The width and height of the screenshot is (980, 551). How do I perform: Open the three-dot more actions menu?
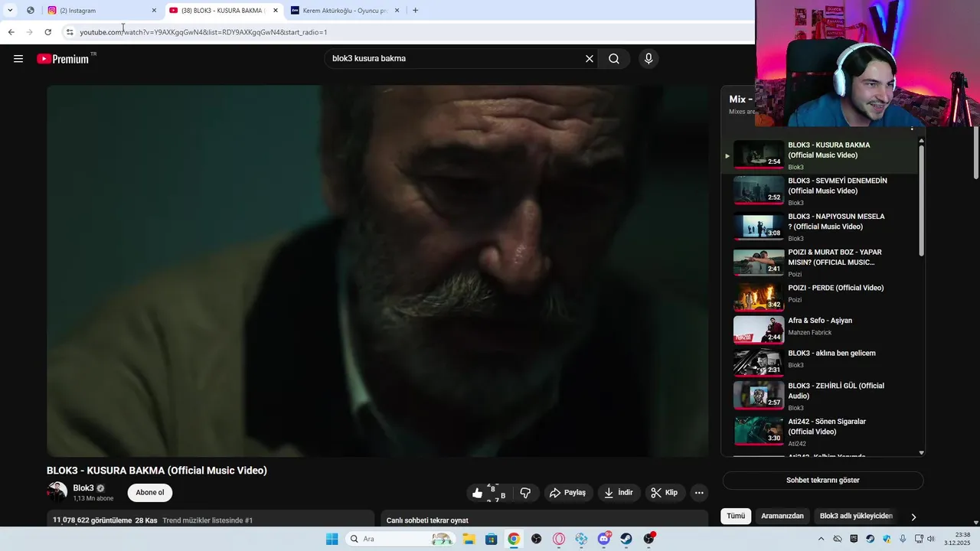699,493
